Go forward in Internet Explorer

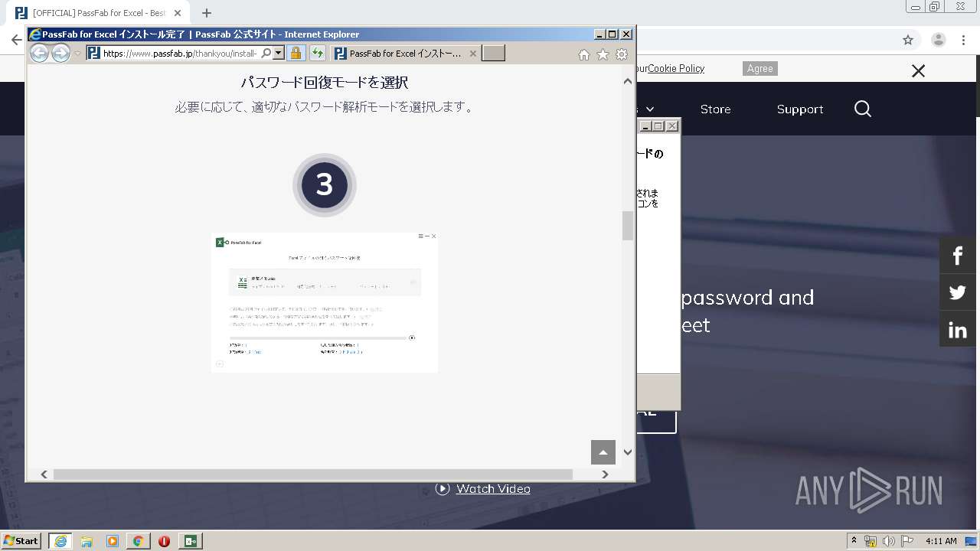(x=60, y=53)
